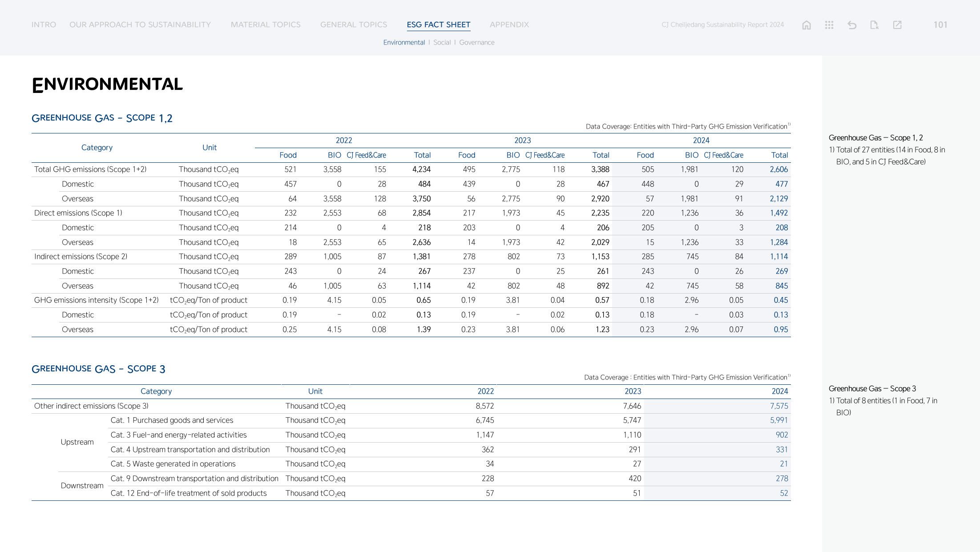Click Other indirect emissions (Scope 3) label
Viewport: 980px width, 552px height.
[x=91, y=406]
